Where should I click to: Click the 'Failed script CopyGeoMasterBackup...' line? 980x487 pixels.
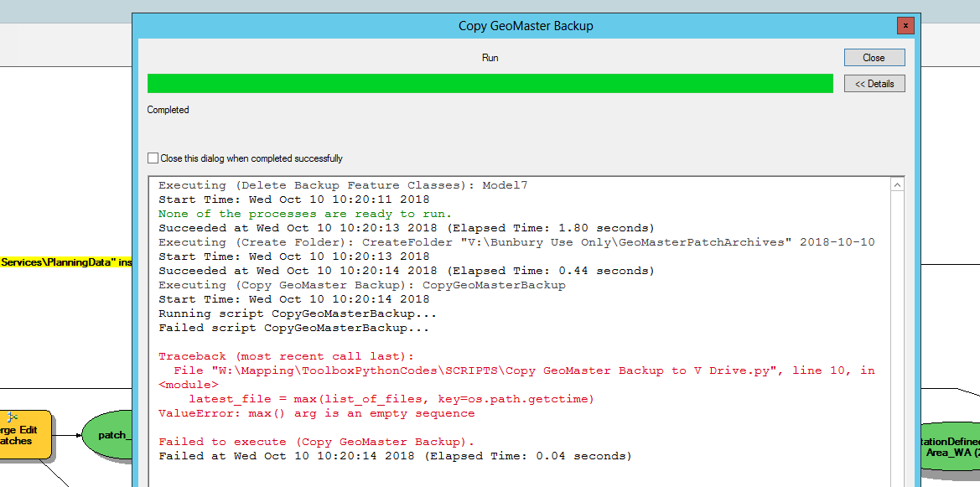coord(293,327)
